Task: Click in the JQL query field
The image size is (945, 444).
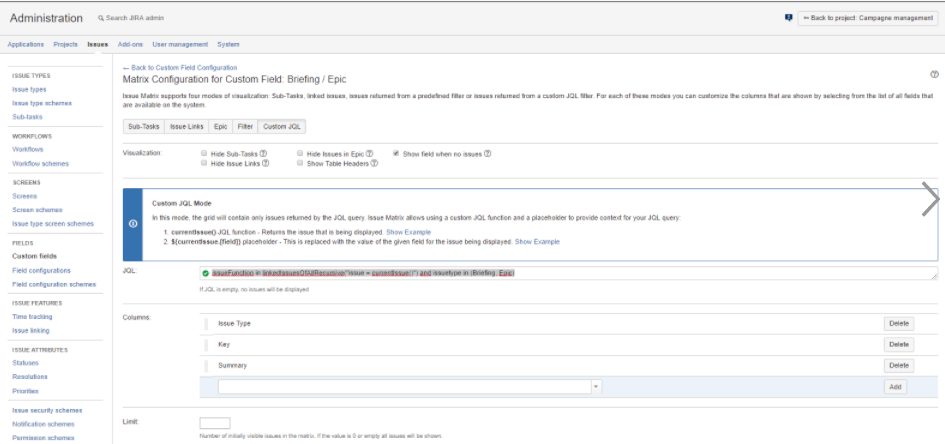Action: pyautogui.click(x=568, y=274)
